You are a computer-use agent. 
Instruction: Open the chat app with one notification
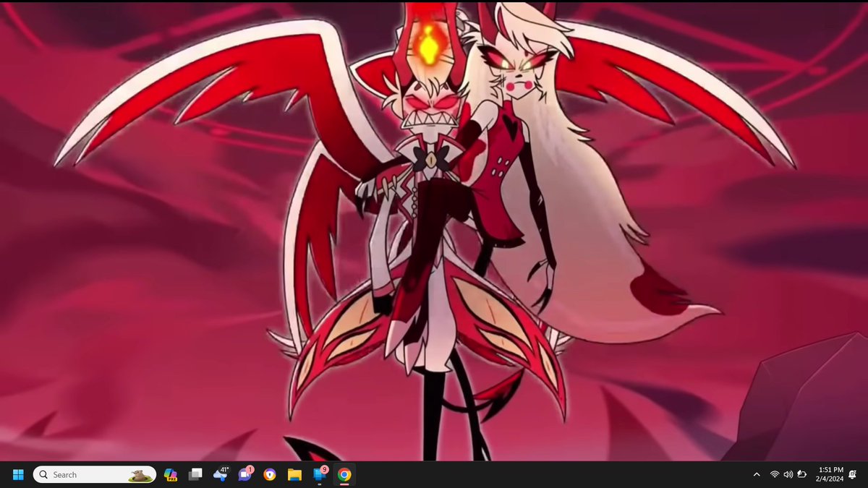(246, 474)
